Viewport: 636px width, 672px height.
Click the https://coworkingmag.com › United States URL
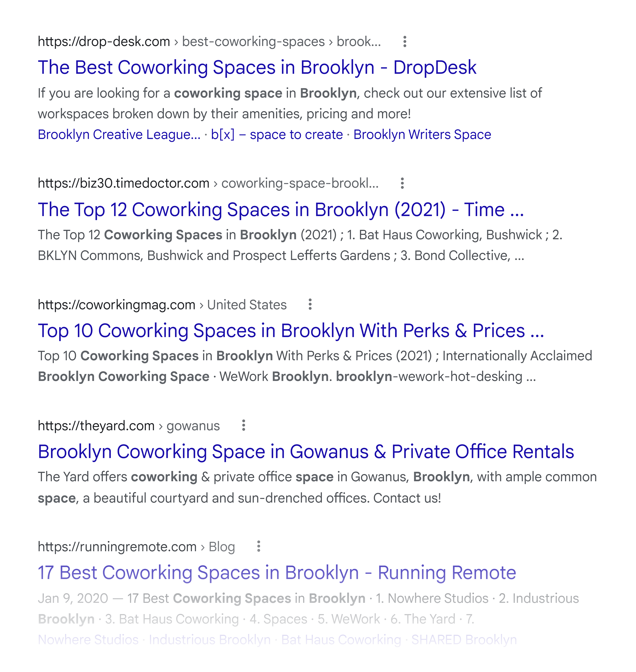pyautogui.click(x=162, y=305)
